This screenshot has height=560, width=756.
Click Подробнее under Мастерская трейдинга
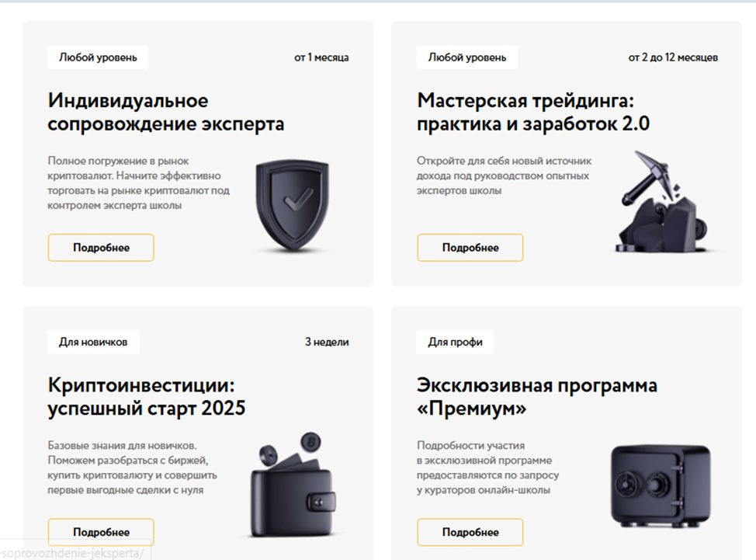point(470,248)
